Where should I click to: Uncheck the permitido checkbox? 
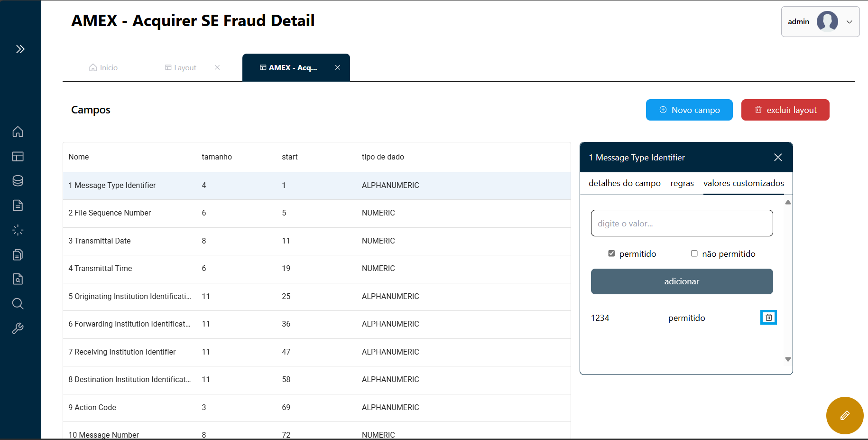(x=611, y=253)
